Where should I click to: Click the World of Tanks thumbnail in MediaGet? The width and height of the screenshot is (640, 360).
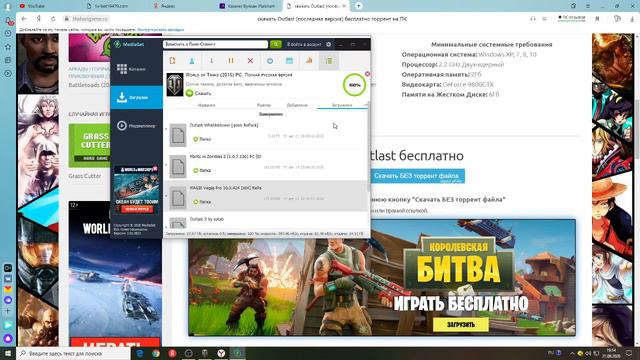[x=175, y=84]
